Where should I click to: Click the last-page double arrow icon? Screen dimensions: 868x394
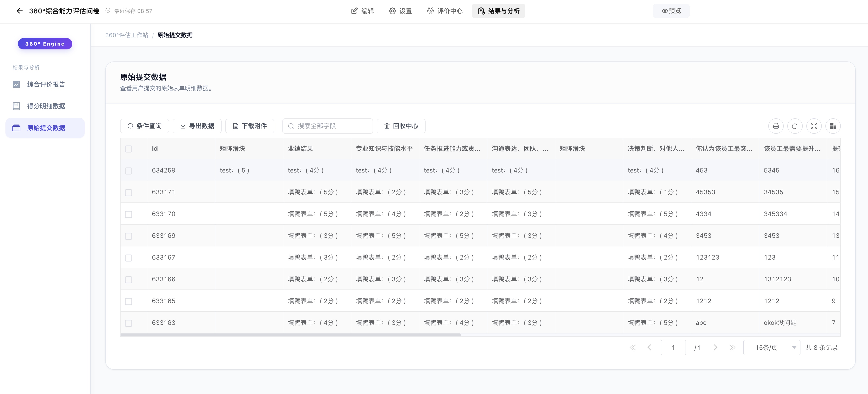pyautogui.click(x=732, y=348)
